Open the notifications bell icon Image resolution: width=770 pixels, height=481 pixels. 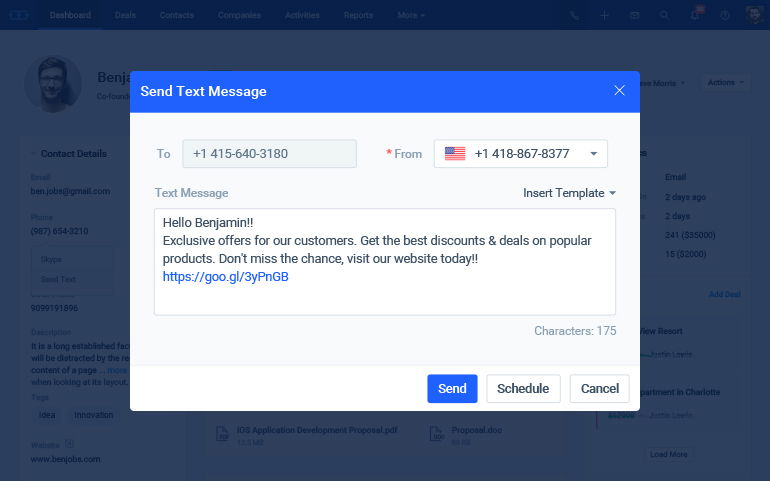(695, 16)
